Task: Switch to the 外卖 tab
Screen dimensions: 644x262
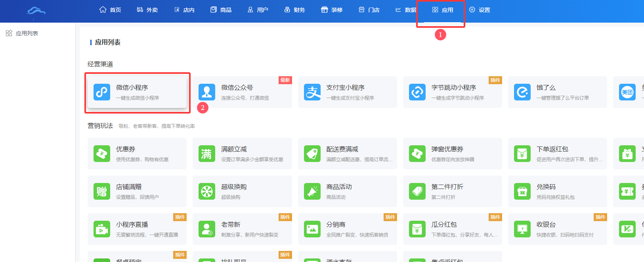Action: [147, 10]
